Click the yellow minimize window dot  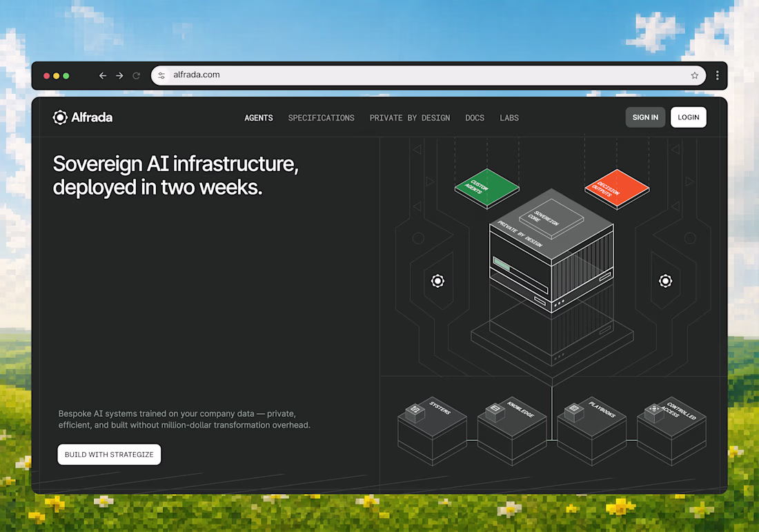(x=56, y=76)
